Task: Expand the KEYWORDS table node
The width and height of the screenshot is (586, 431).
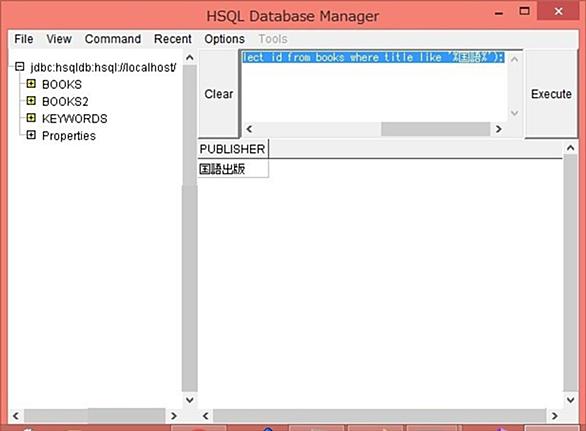Action: tap(31, 118)
